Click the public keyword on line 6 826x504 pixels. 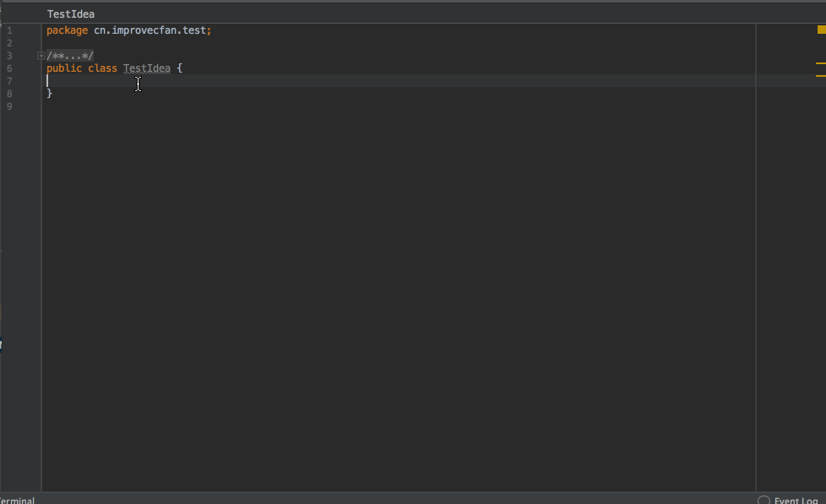64,68
